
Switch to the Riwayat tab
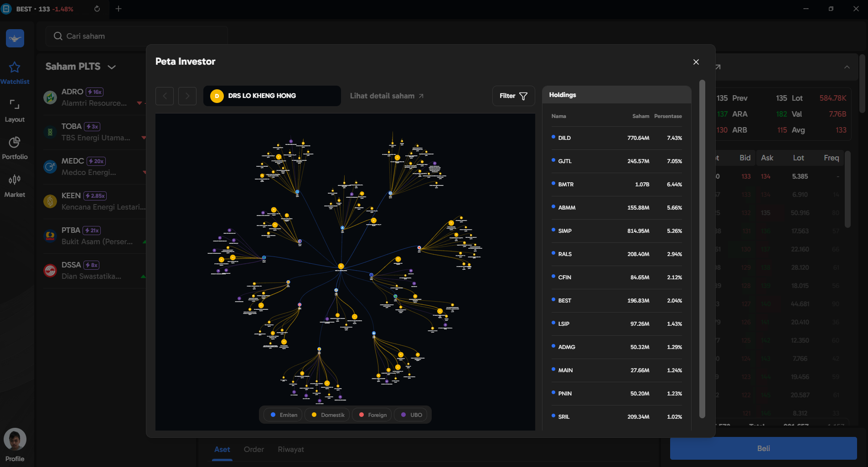click(x=291, y=449)
